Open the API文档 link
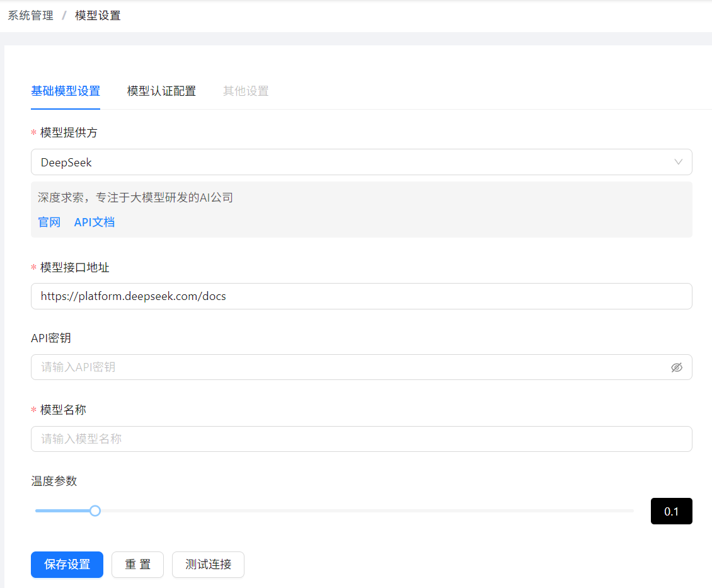This screenshot has height=588, width=712. (x=95, y=222)
